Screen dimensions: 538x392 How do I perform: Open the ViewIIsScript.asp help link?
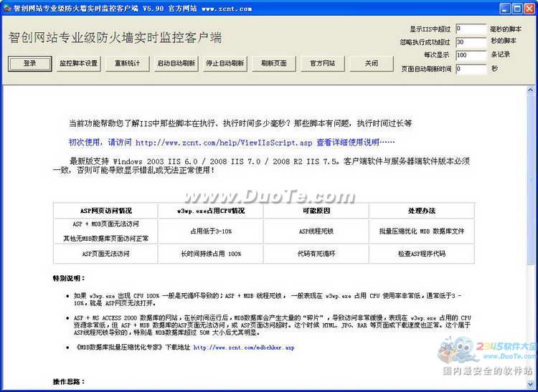click(x=224, y=143)
